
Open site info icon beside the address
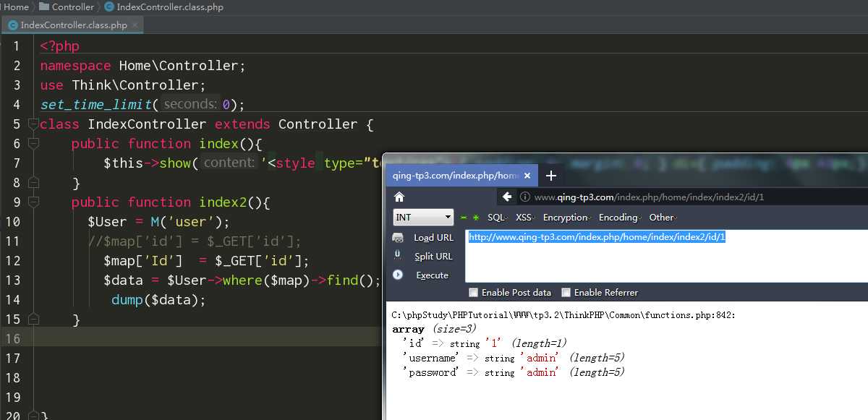point(525,197)
